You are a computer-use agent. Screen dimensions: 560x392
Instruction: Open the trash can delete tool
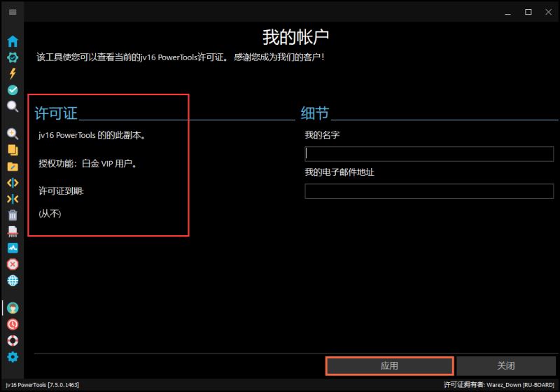click(x=13, y=215)
